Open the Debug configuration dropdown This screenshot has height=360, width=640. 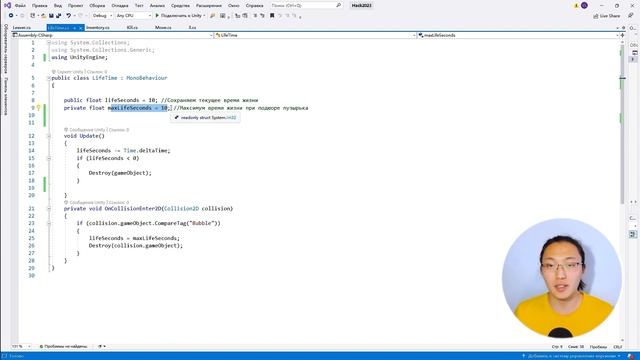coord(102,16)
